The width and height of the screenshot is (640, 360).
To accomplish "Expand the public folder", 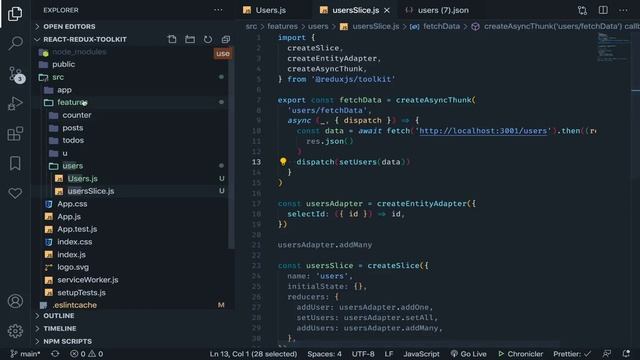I will click(63, 64).
